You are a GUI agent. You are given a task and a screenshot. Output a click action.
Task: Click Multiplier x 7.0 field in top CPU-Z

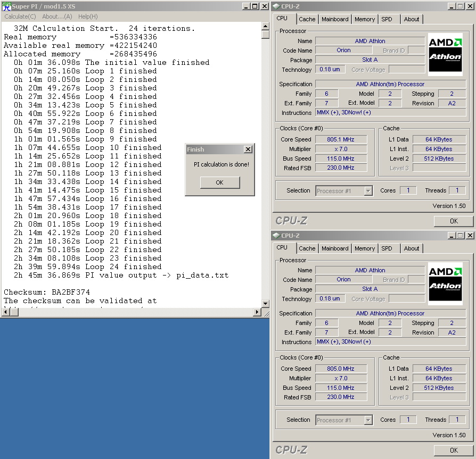click(x=341, y=149)
